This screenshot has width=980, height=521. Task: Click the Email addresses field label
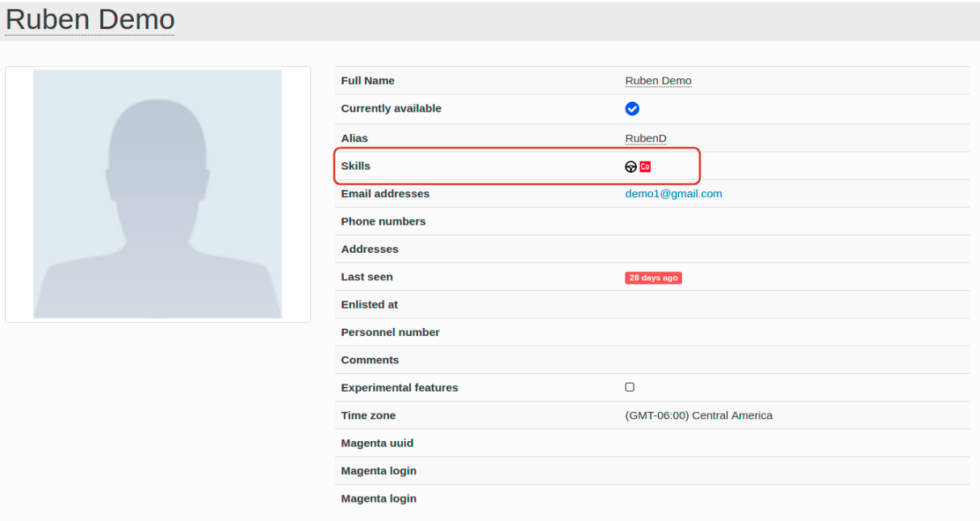(x=385, y=194)
